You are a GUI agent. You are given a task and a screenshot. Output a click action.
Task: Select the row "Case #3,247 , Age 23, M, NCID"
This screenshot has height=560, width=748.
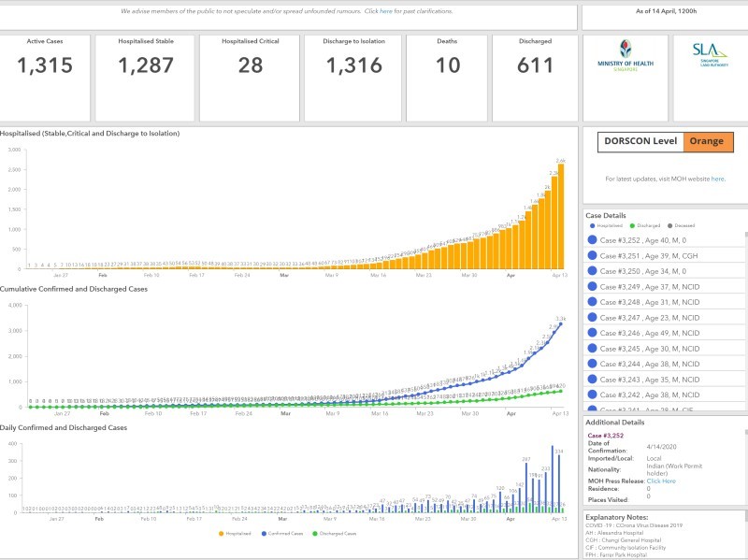(664, 317)
